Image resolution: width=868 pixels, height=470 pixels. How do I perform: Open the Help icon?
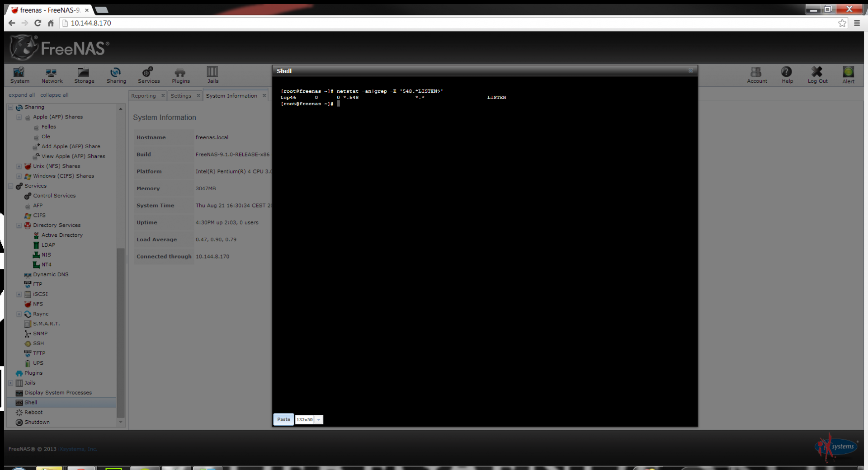pos(787,75)
